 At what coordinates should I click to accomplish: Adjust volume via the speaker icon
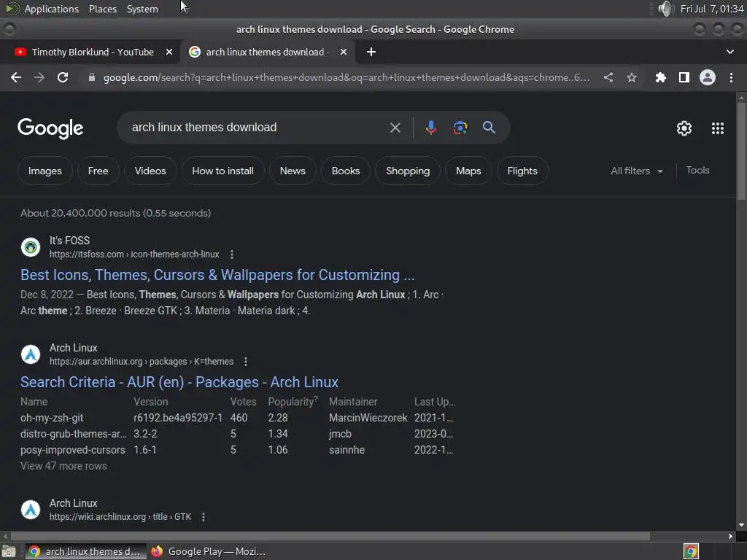click(x=665, y=9)
